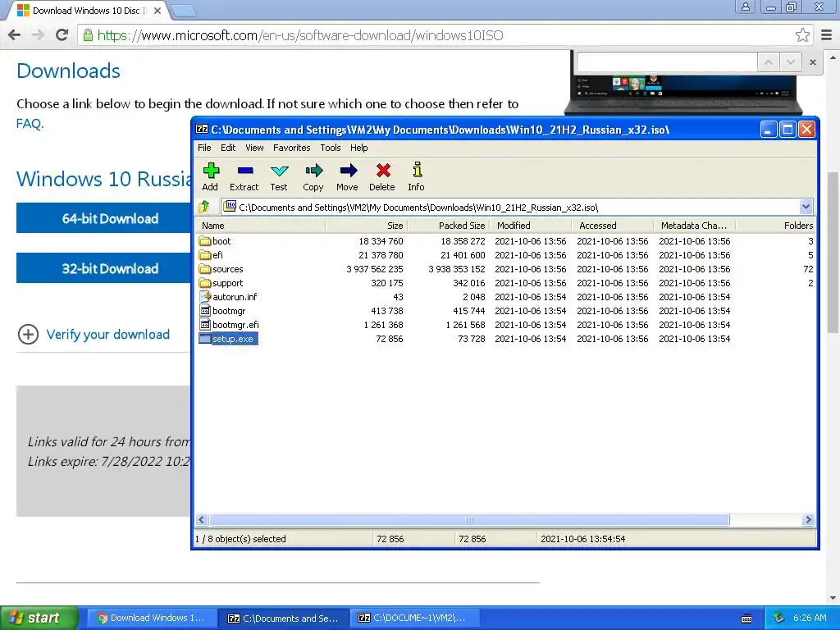Open a new Chrome tab

pos(184,10)
